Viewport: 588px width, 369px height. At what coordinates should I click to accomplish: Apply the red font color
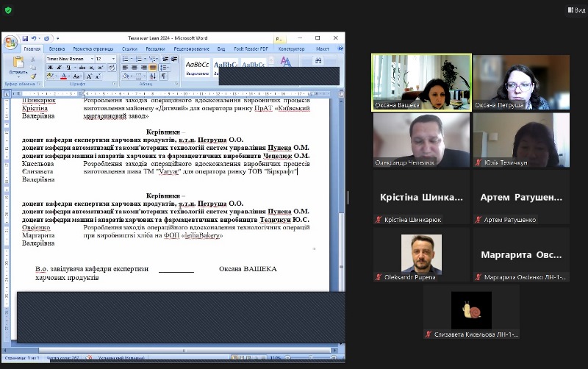[63, 76]
